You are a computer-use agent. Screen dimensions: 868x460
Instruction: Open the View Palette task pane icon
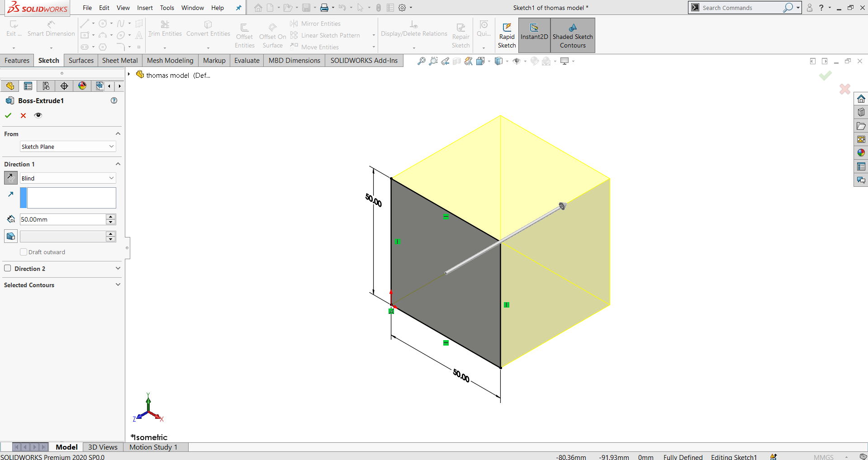861,139
